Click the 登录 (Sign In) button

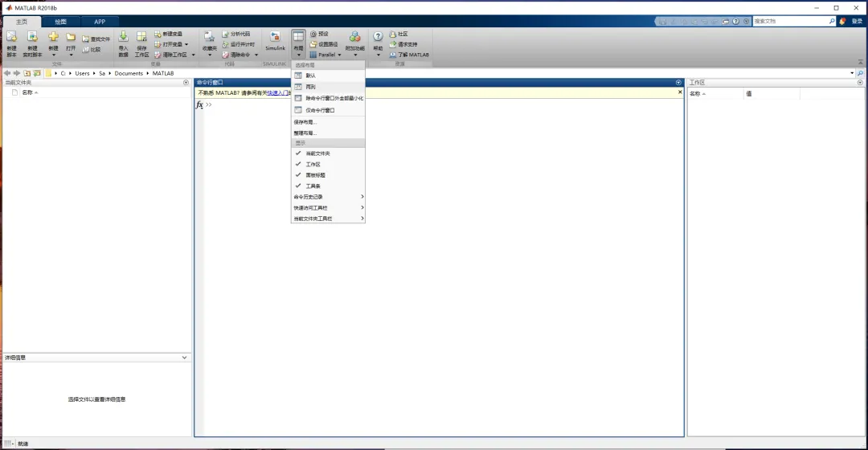[857, 21]
